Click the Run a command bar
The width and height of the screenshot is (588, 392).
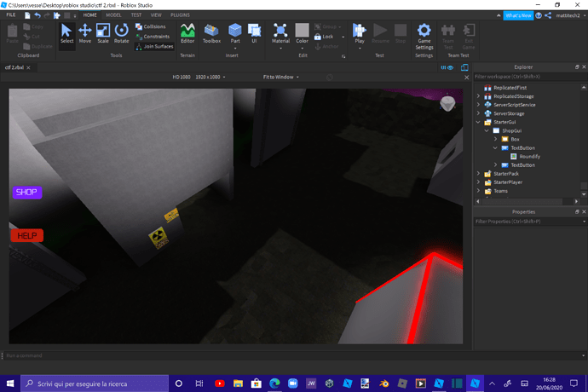(292, 355)
